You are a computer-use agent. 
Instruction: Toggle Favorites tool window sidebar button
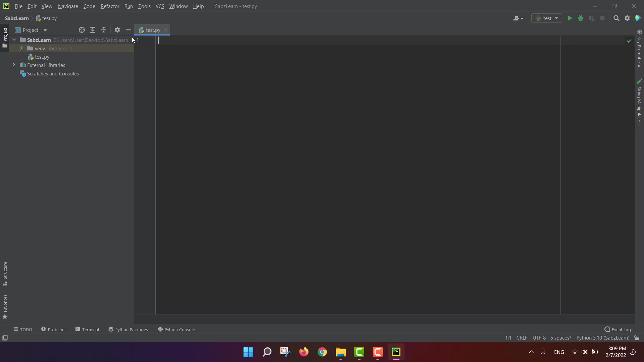(5, 307)
